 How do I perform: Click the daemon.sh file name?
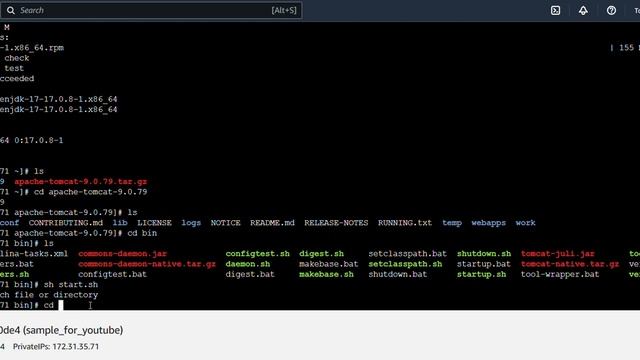248,264
